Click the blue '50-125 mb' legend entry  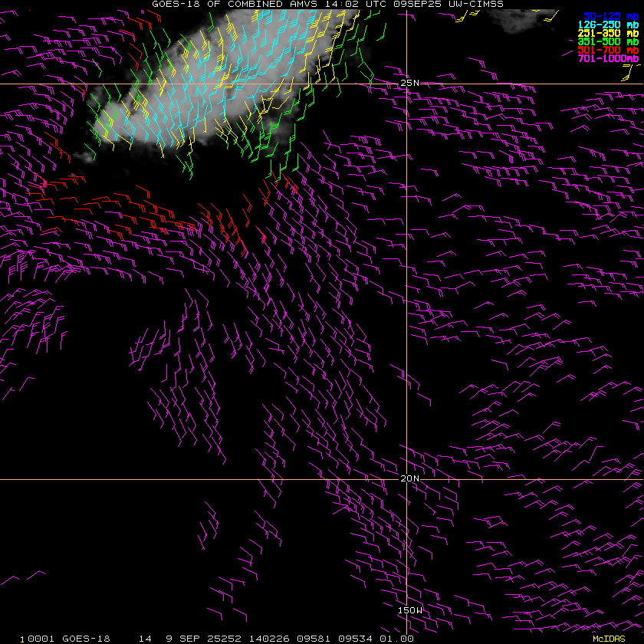(x=611, y=16)
